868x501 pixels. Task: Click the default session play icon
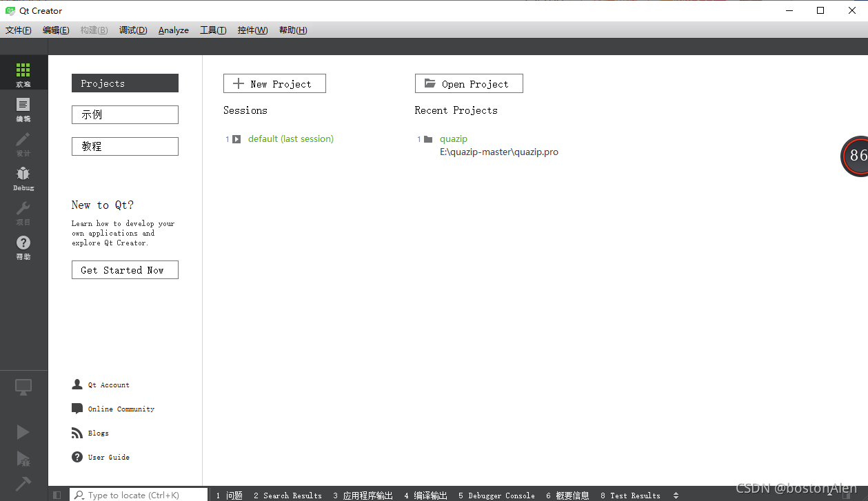coord(236,139)
